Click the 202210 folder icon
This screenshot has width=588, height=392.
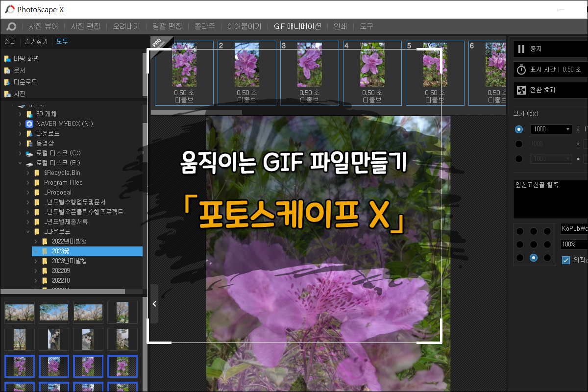[x=45, y=281]
